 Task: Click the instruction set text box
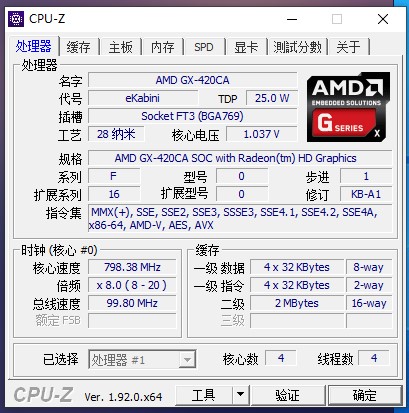pos(240,219)
